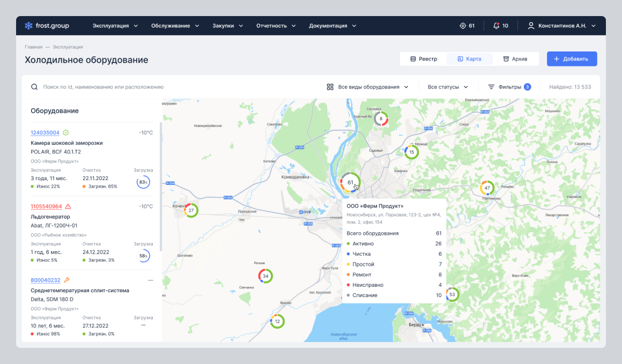Expand the Документация navigation menu
Image resolution: width=622 pixels, height=364 pixels.
[x=332, y=26]
